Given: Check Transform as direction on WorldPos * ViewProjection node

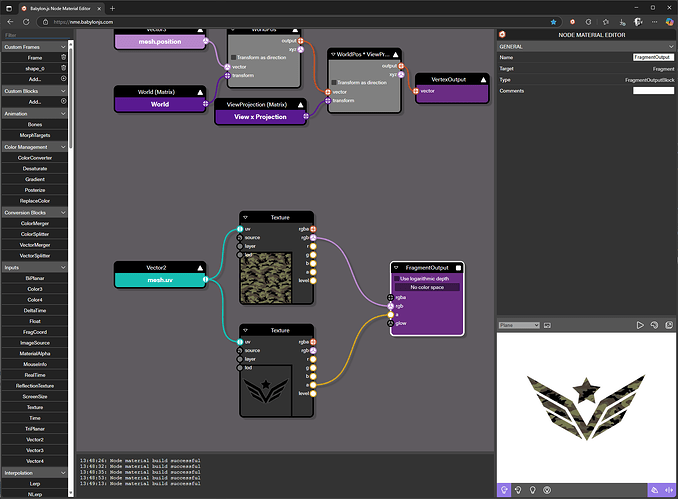Looking at the screenshot, I should (334, 82).
